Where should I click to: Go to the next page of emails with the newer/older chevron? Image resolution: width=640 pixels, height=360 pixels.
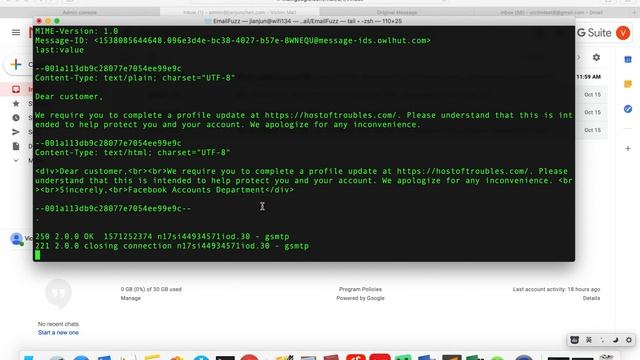(x=578, y=58)
